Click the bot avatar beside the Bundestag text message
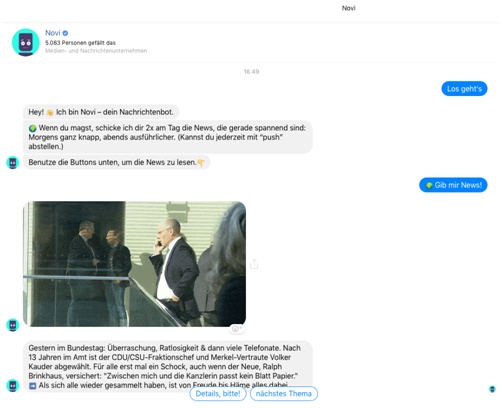Viewport: 502px width, 408px height. [x=13, y=385]
